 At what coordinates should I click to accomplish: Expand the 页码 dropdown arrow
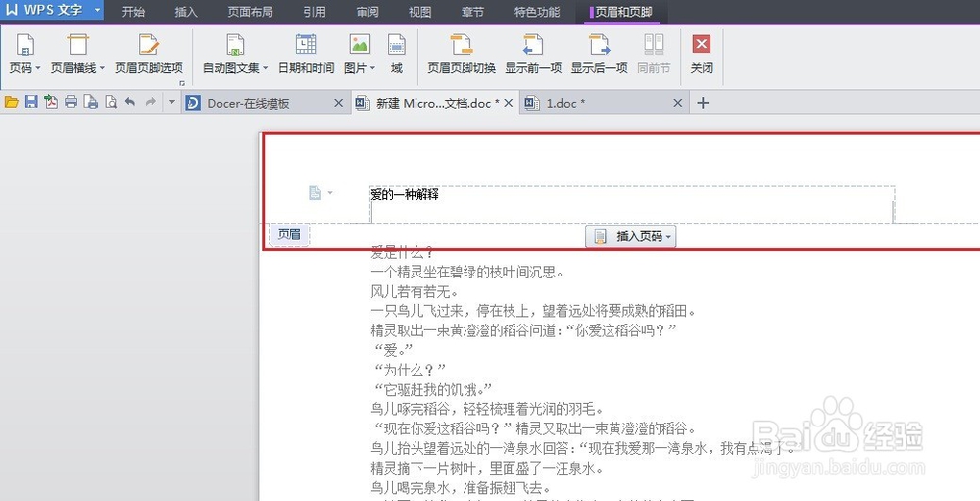point(37,68)
